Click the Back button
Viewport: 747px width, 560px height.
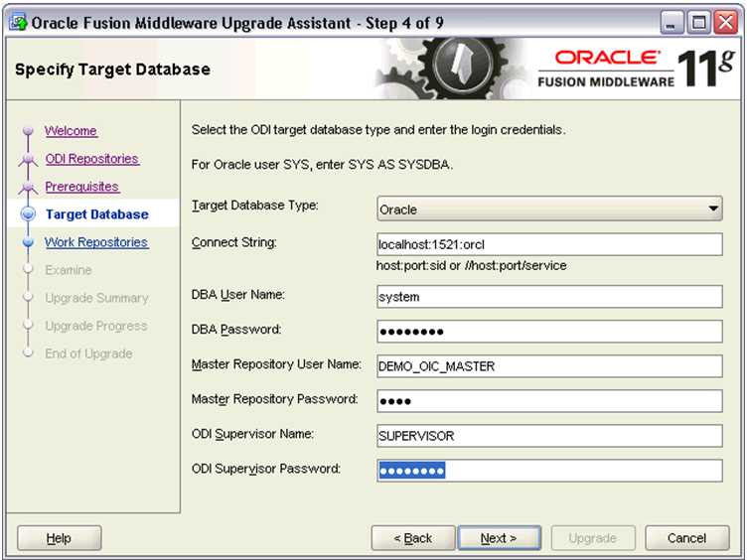pyautogui.click(x=412, y=538)
